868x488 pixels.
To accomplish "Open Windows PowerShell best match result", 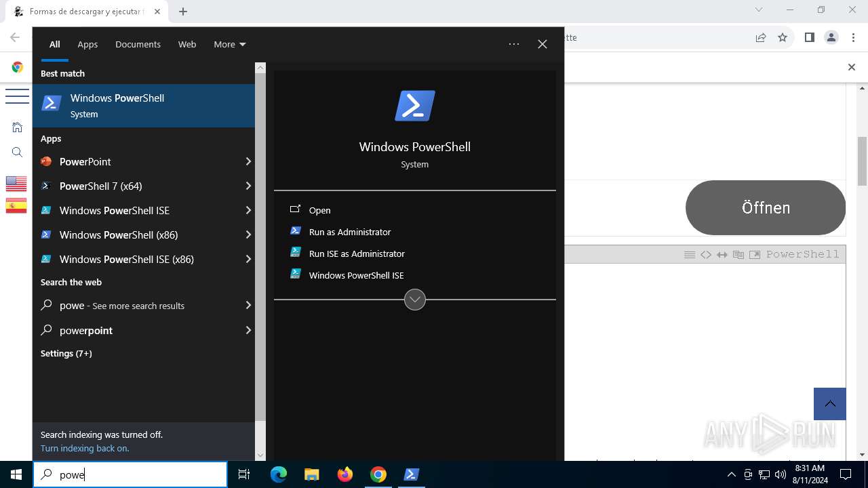I will point(144,106).
